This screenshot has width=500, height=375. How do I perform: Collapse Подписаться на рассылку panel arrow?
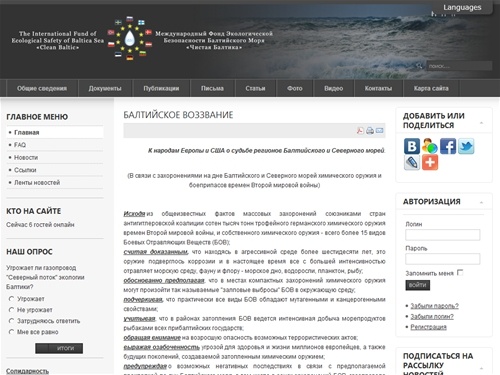(481, 368)
